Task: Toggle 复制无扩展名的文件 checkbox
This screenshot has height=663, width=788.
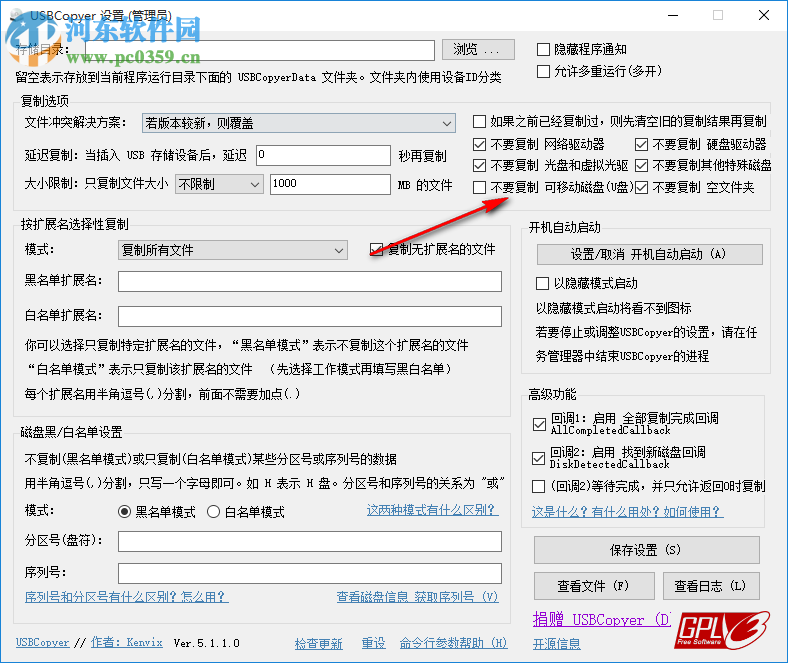Action: pos(376,249)
